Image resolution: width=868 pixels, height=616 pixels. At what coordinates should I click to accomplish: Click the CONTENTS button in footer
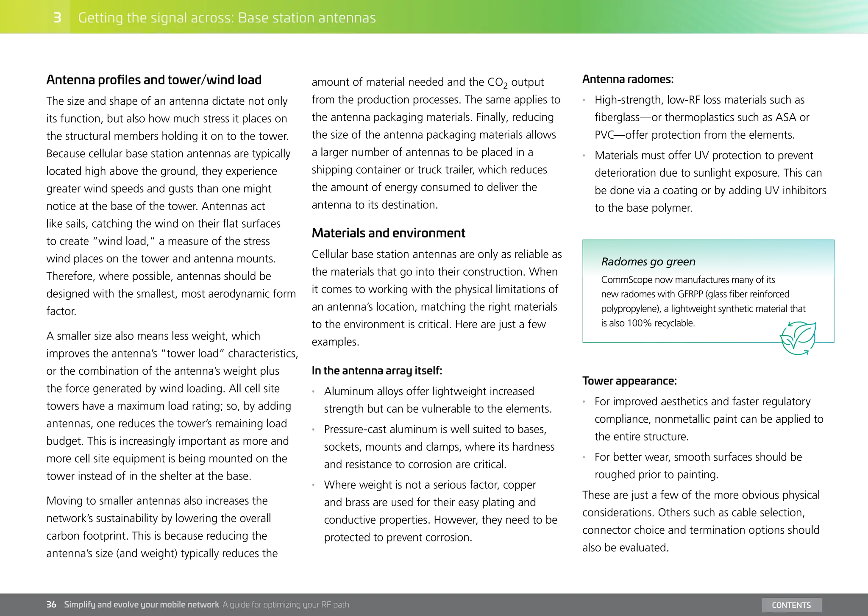pos(791,605)
